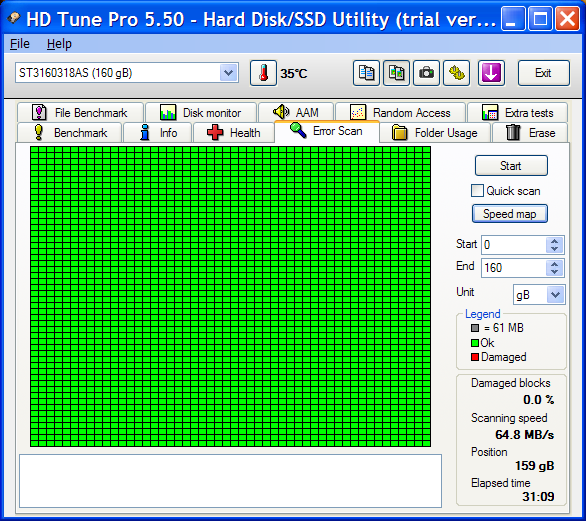Decrease the Start value stepper
The image size is (586, 521).
[x=555, y=249]
